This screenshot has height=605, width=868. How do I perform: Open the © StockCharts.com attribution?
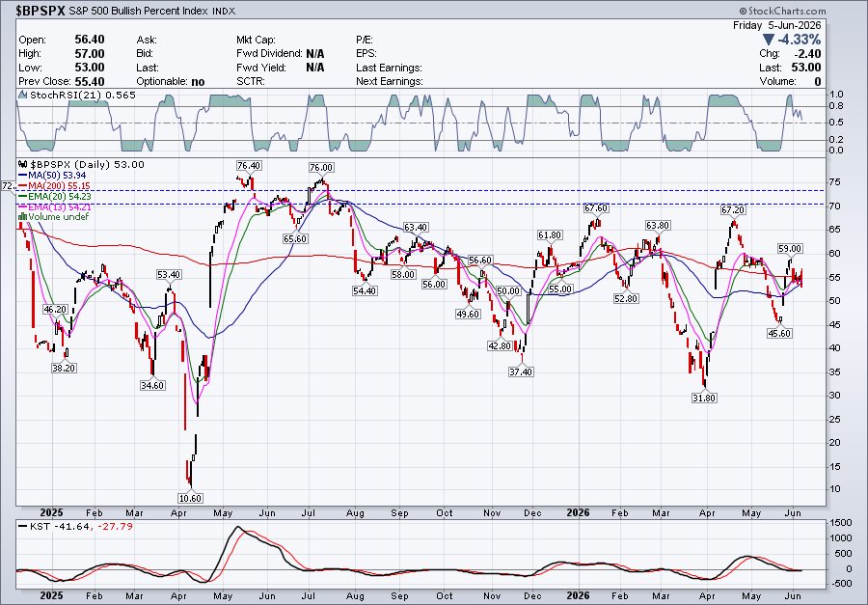tap(781, 11)
